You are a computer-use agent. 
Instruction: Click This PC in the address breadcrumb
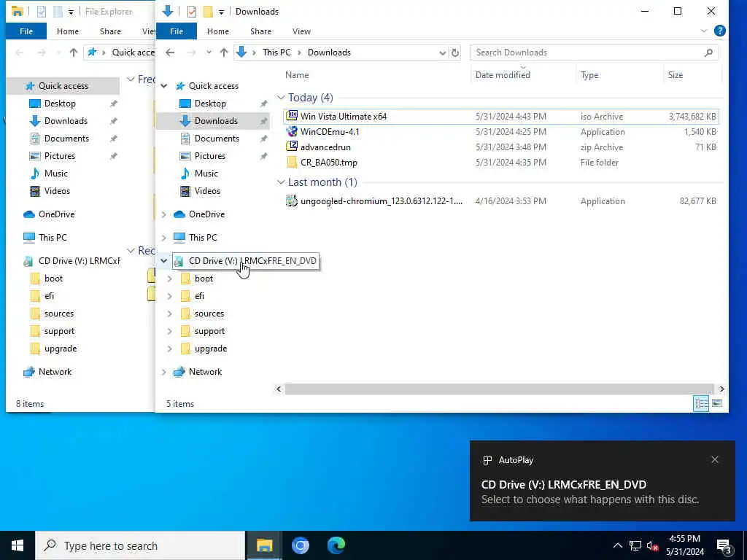[x=276, y=52]
